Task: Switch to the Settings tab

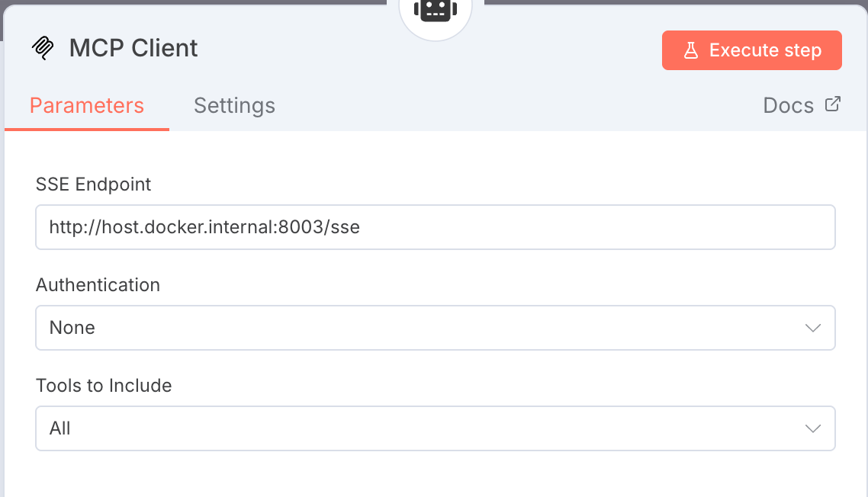Action: point(234,105)
